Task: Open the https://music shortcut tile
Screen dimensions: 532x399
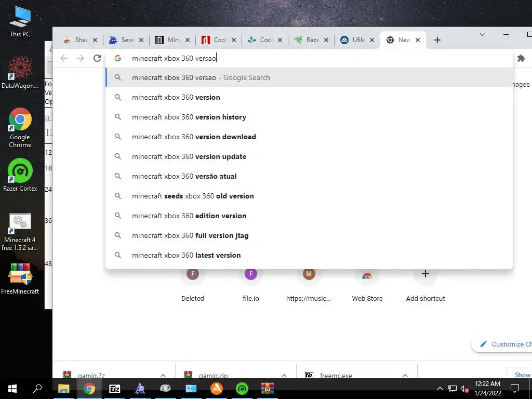Action: [x=309, y=285]
